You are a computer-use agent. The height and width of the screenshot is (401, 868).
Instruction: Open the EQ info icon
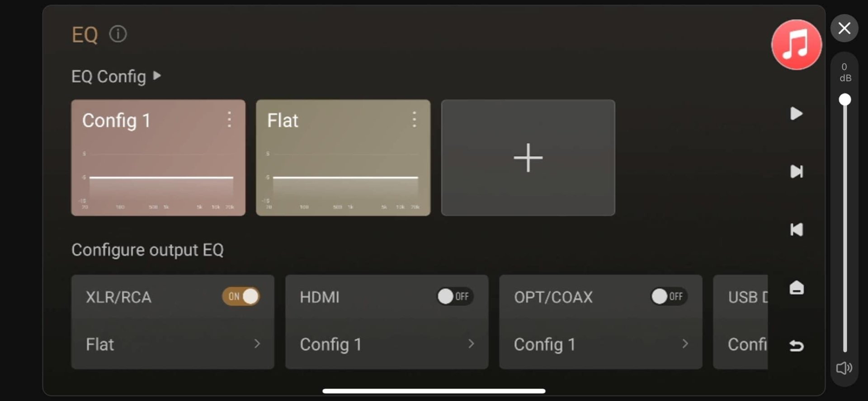coord(118,34)
